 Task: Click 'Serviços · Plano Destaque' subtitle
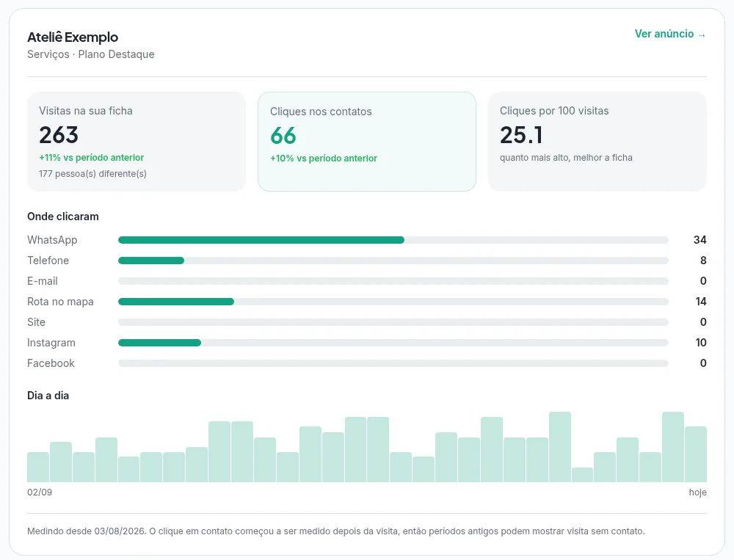[91, 54]
